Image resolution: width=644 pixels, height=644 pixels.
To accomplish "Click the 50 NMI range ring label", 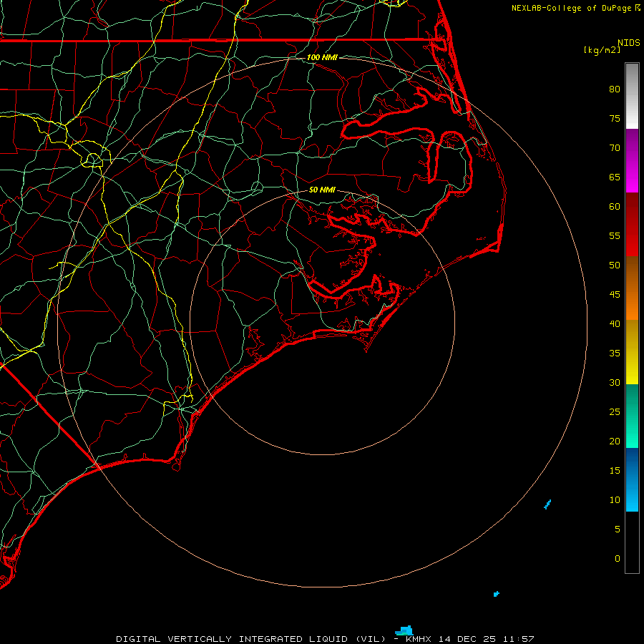I will pos(322,190).
